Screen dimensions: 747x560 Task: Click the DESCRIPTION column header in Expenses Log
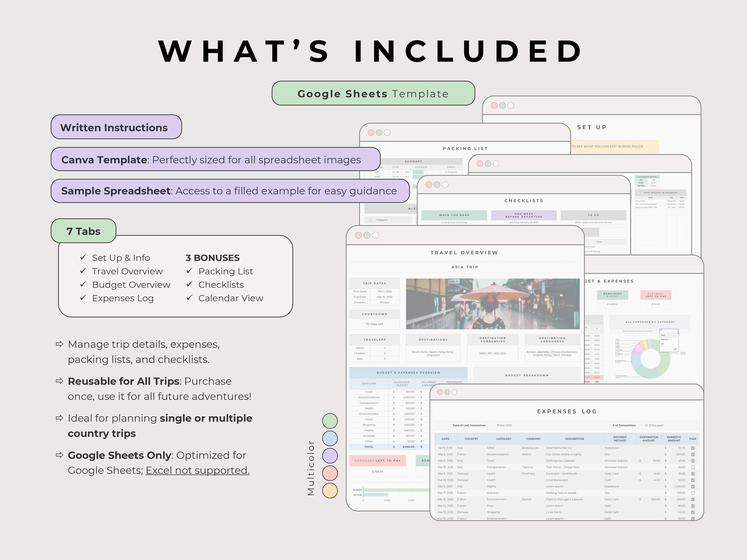[574, 439]
